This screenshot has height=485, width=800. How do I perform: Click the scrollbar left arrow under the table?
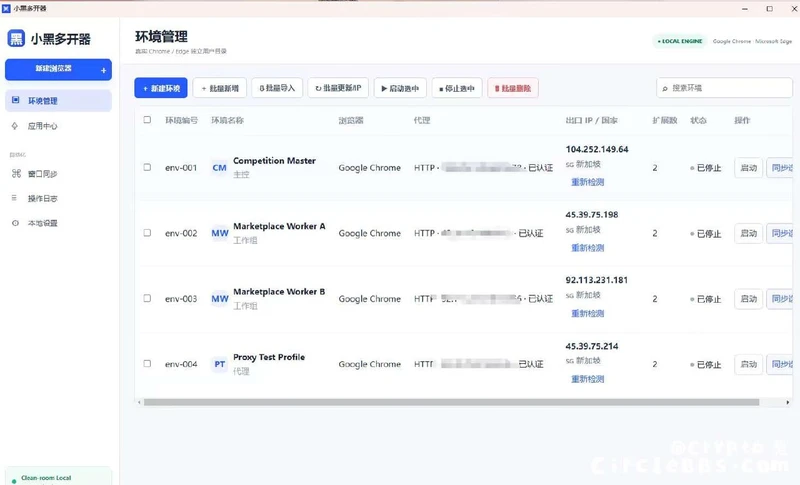click(139, 402)
